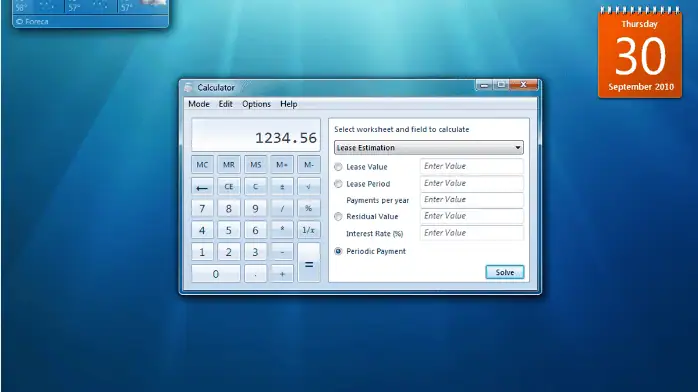This screenshot has height=392, width=698.
Task: Open the Mode menu
Action: click(199, 104)
